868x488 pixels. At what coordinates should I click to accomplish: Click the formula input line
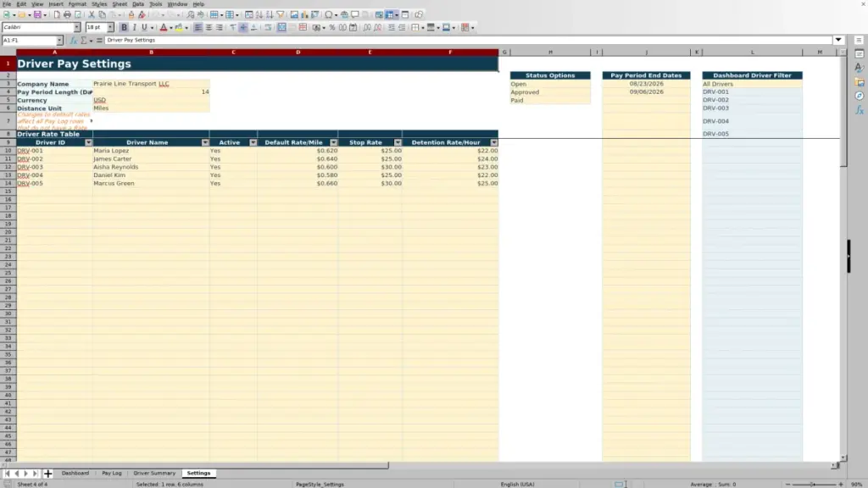click(468, 41)
